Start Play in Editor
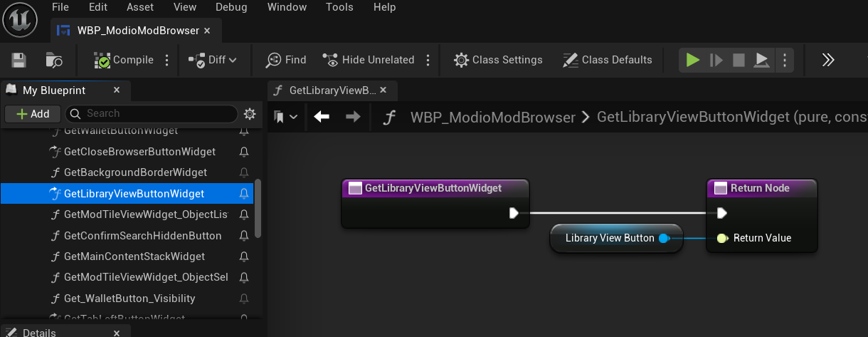This screenshot has height=337, width=868. point(692,60)
